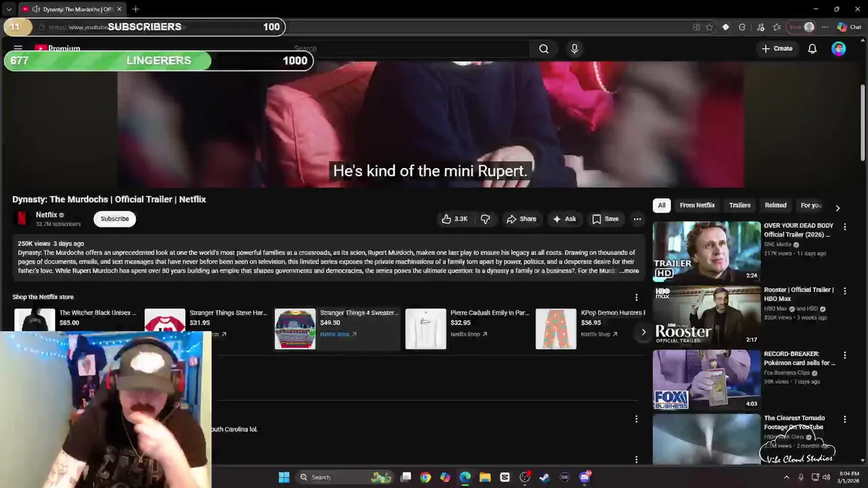The image size is (868, 488).
Task: Select the All filter chip
Action: pos(661,205)
